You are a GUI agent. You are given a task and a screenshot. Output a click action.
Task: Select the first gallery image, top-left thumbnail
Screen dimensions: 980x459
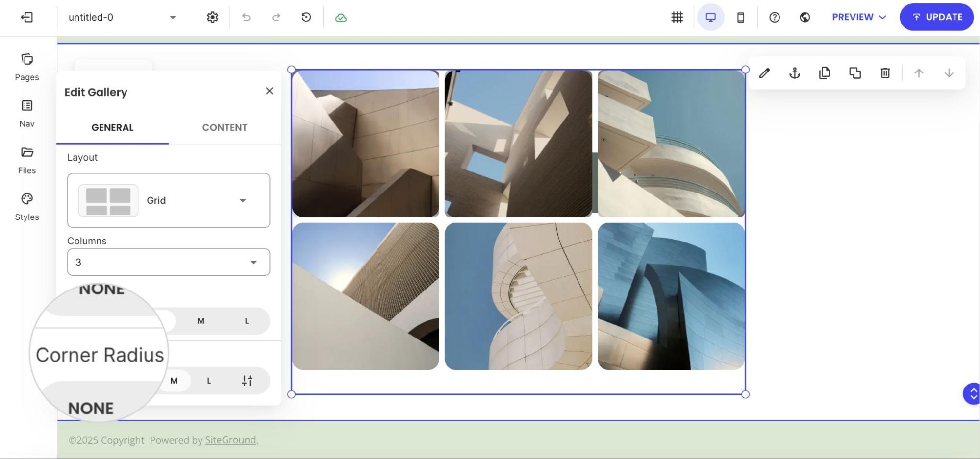tap(366, 144)
